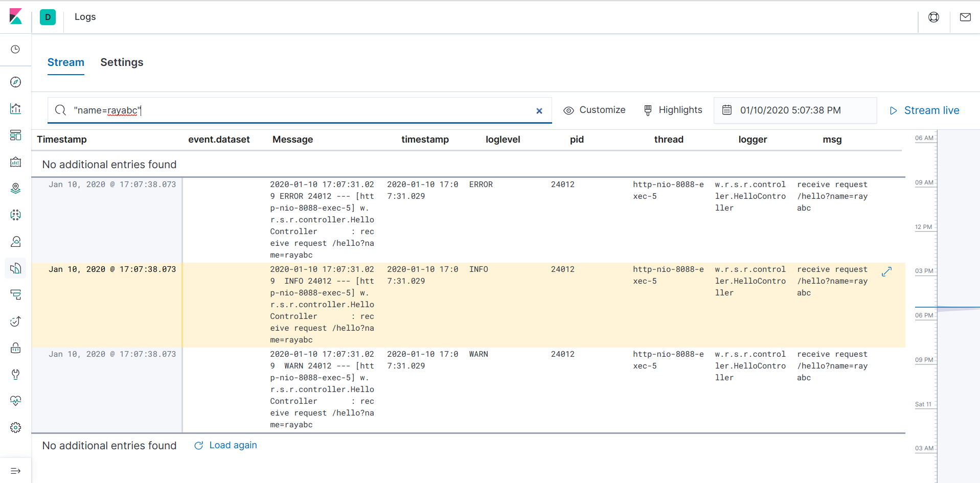
Task: Click pid 24012 in the ERROR row
Action: click(x=562, y=185)
